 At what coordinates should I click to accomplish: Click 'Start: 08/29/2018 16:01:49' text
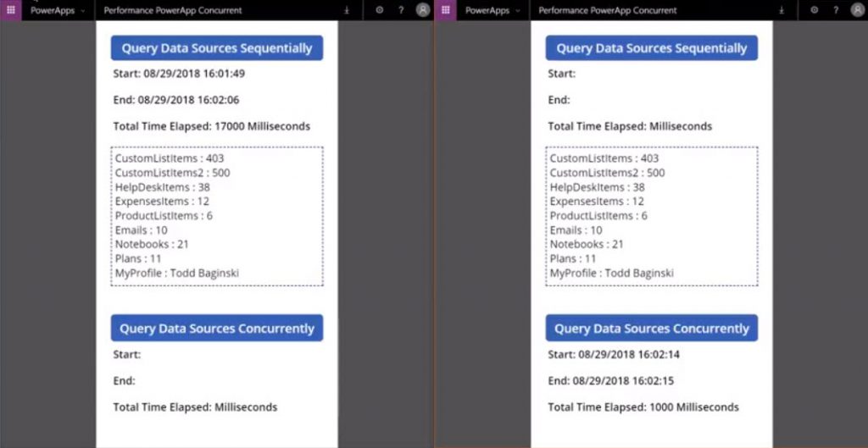pos(179,74)
